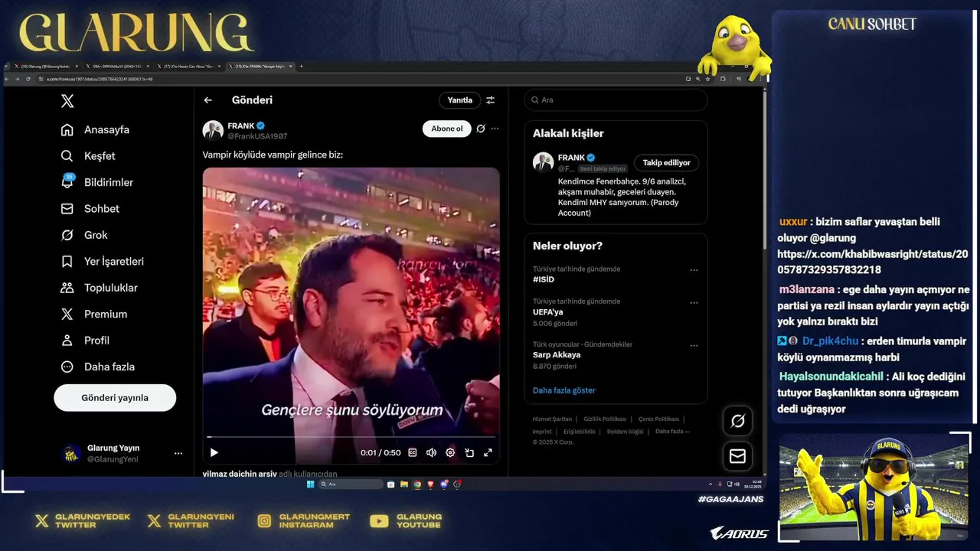
Task: Open reply filter settings icon next to Yanıtla
Action: [x=491, y=100]
